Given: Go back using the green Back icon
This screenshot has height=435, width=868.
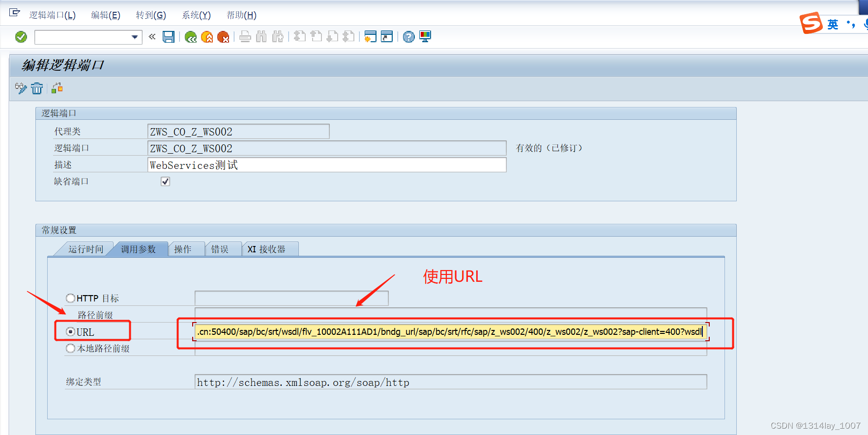Looking at the screenshot, I should 191,37.
